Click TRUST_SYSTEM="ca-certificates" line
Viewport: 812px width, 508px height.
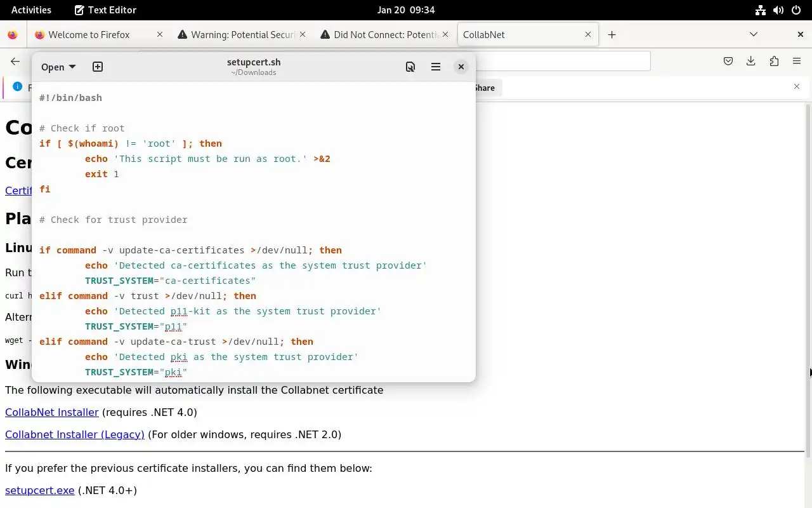[x=171, y=281]
